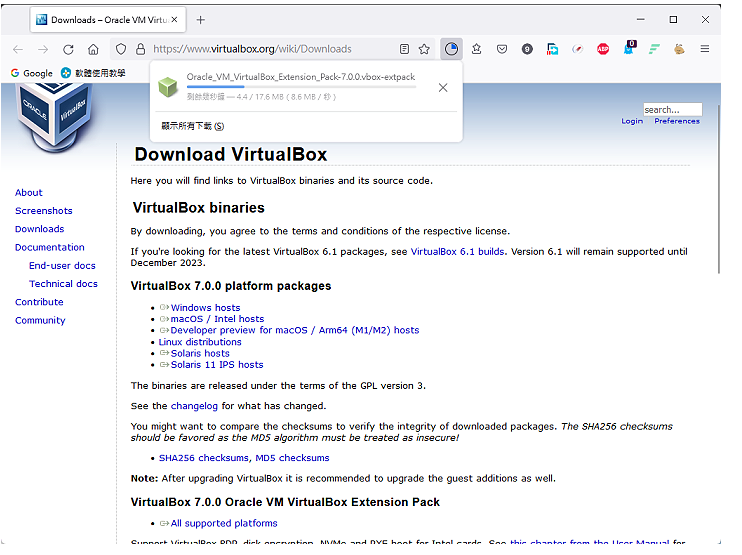Open the Firefox hamburger application menu
This screenshot has height=555, width=742.
705,49
